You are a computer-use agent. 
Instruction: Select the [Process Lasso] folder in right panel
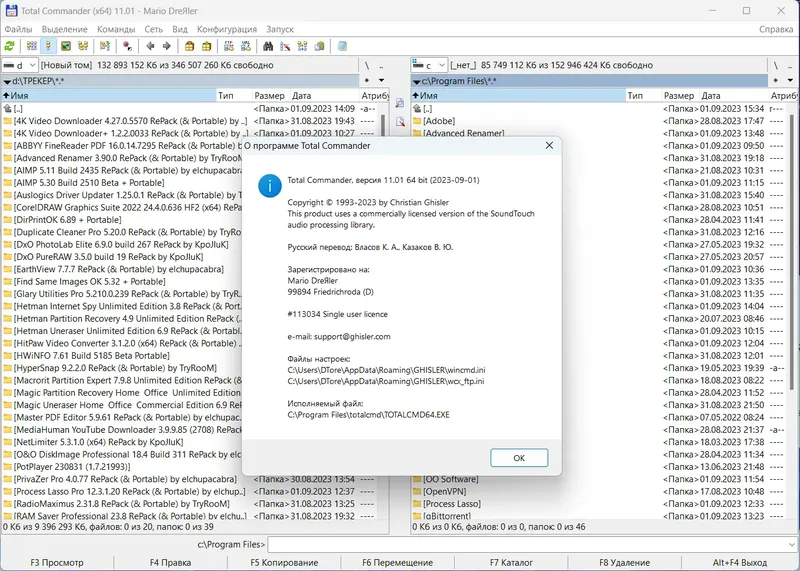(x=447, y=504)
